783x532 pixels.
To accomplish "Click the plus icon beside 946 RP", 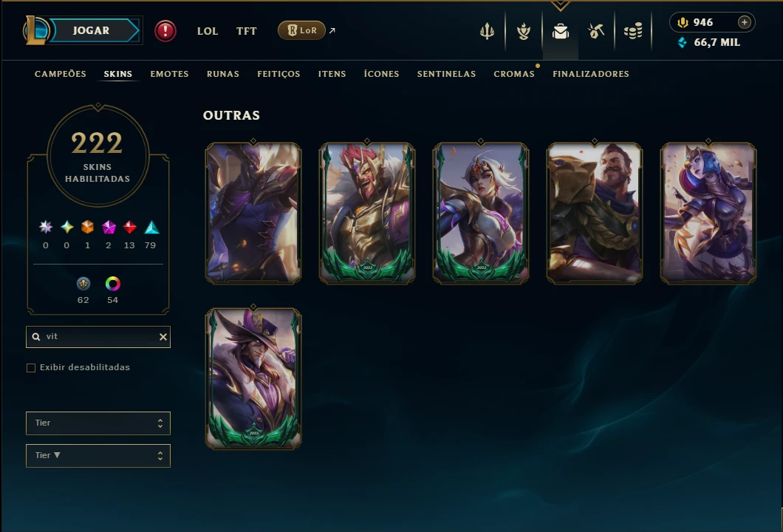I will tap(744, 22).
